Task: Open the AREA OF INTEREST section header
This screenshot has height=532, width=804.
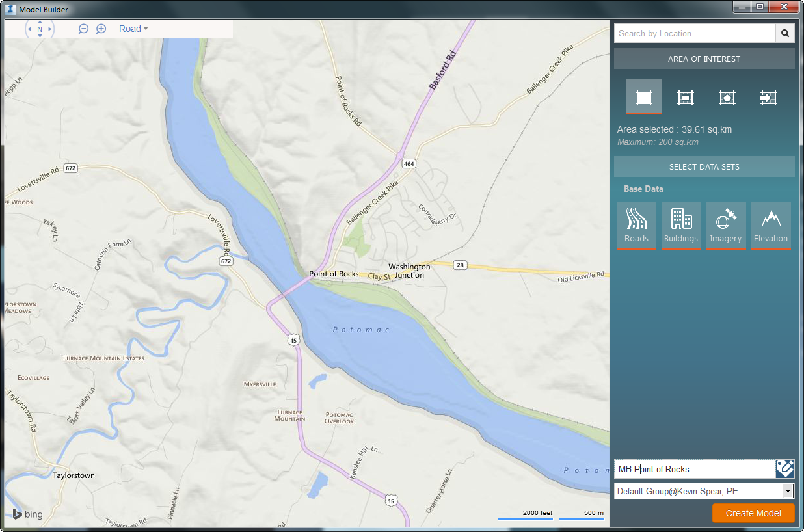Action: [704, 59]
